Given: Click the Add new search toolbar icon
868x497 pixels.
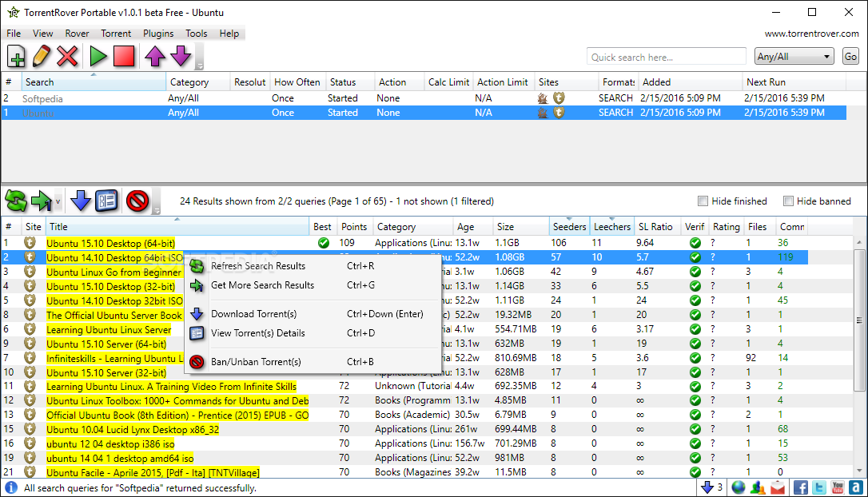Looking at the screenshot, I should point(16,57).
